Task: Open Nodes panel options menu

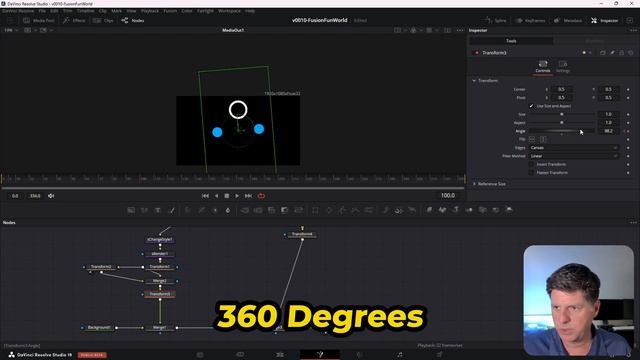Action: click(x=633, y=222)
